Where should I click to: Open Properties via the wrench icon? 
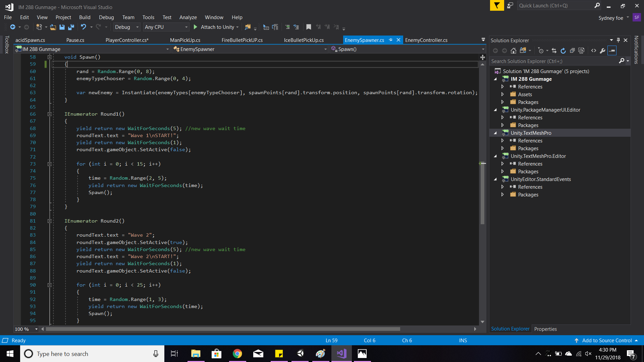[603, 51]
